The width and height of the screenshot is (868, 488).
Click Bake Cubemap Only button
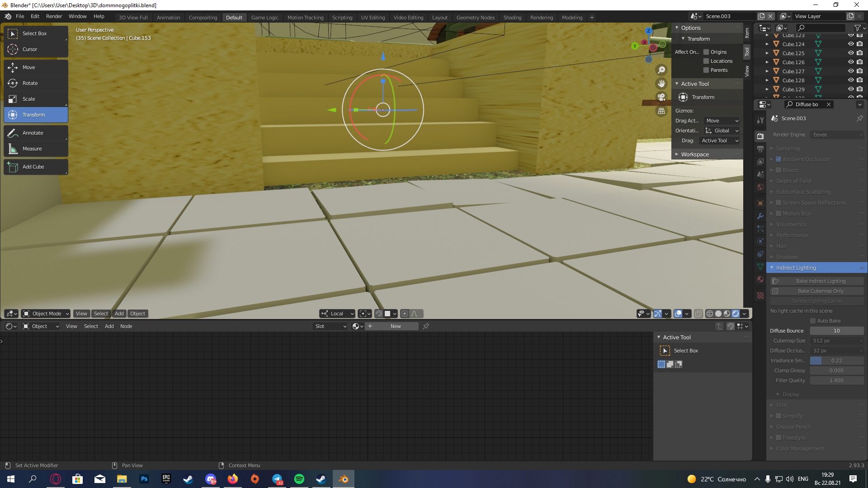[820, 291]
